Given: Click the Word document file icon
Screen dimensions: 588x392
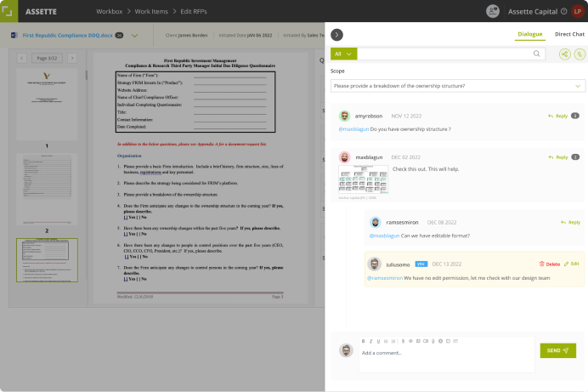Looking at the screenshot, I should (x=14, y=35).
